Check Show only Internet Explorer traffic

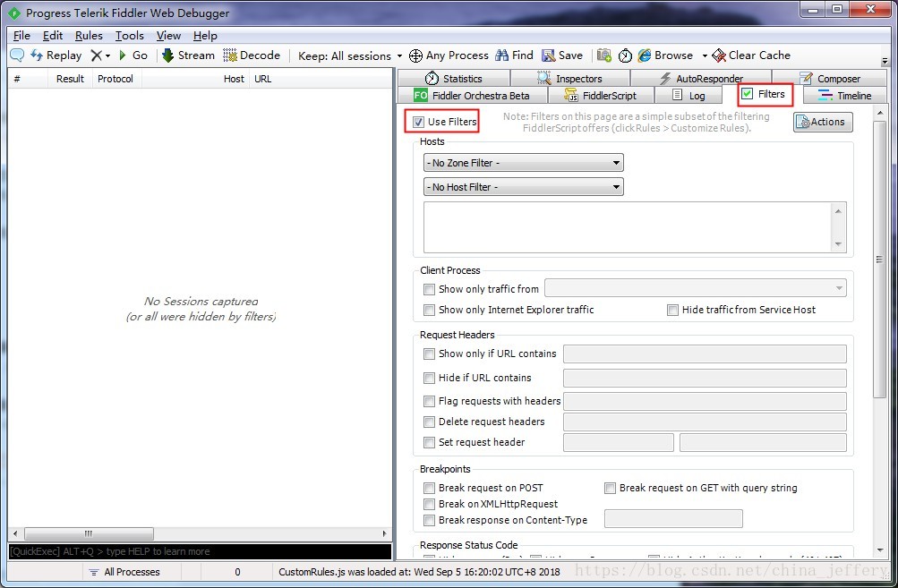429,311
